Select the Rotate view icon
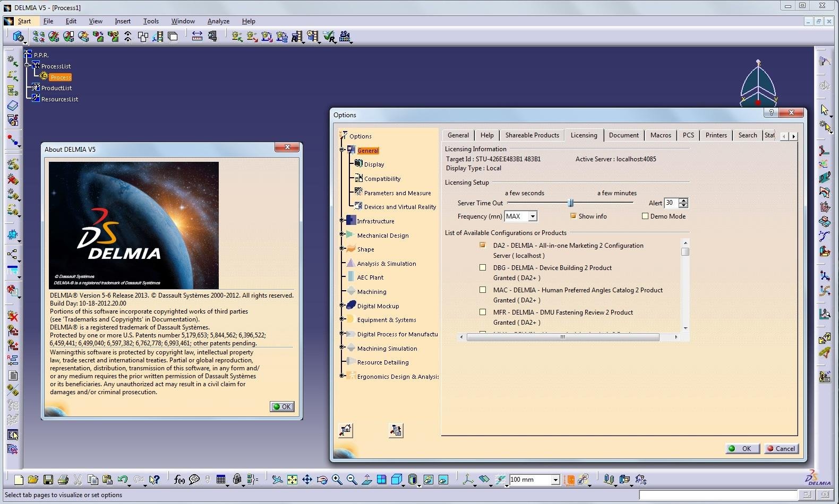Viewport: 839px width, 504px height. pos(322,480)
